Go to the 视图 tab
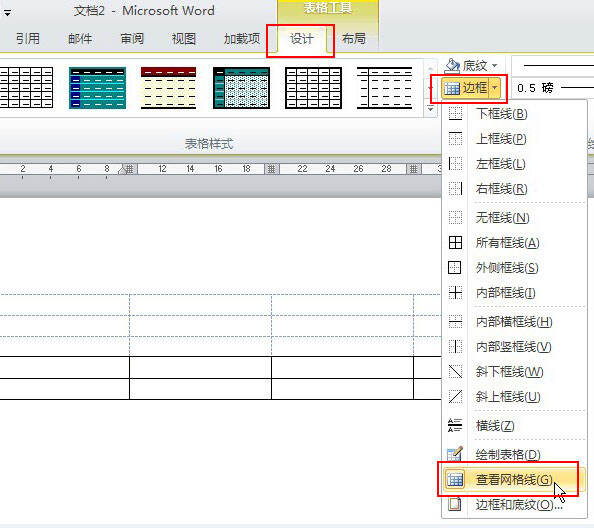594x528 pixels. pos(184,39)
